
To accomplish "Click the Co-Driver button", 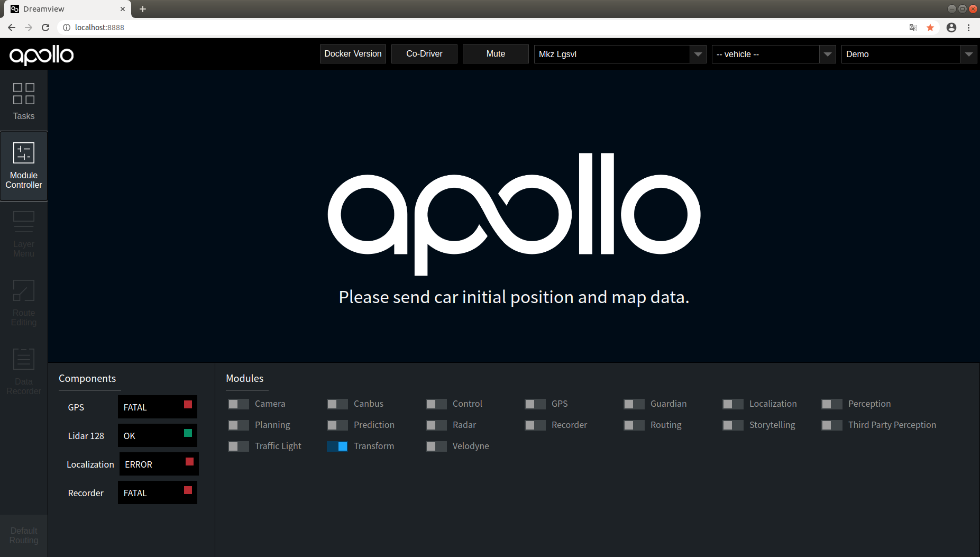I will coord(424,54).
